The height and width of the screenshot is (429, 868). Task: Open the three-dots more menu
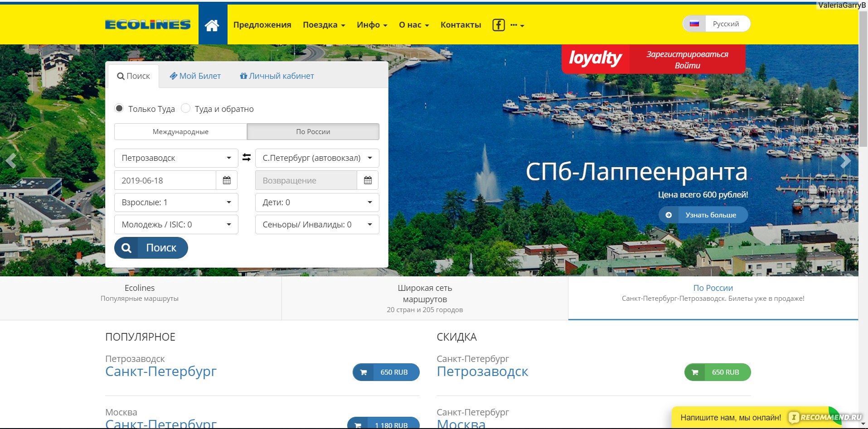pyautogui.click(x=517, y=25)
